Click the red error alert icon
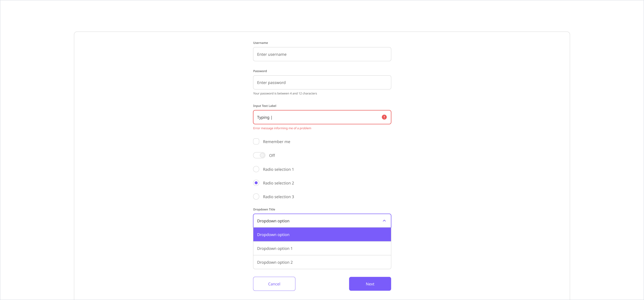Viewport: 644px width, 300px height. coord(384,117)
